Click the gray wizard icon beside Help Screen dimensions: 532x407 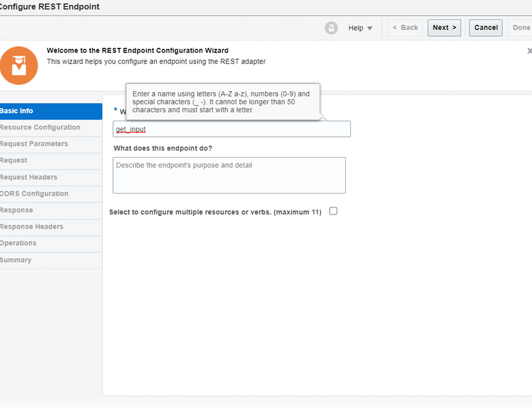pyautogui.click(x=331, y=28)
